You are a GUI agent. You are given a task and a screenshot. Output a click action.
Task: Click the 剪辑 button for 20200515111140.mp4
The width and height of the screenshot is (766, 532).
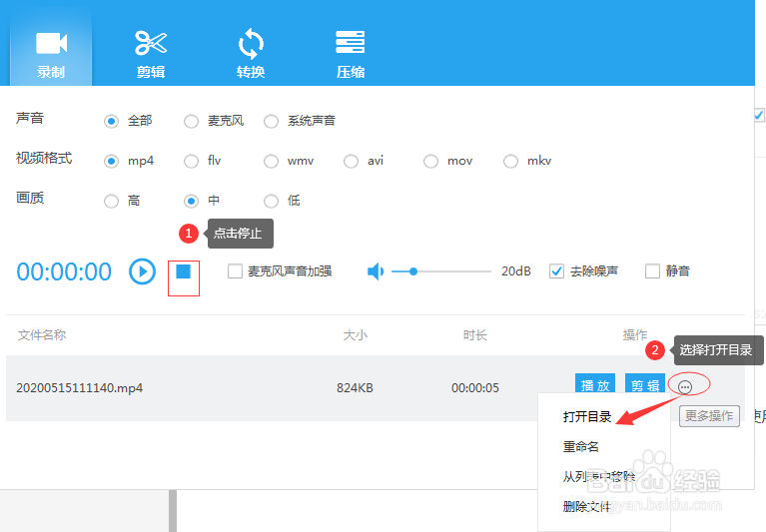645,384
